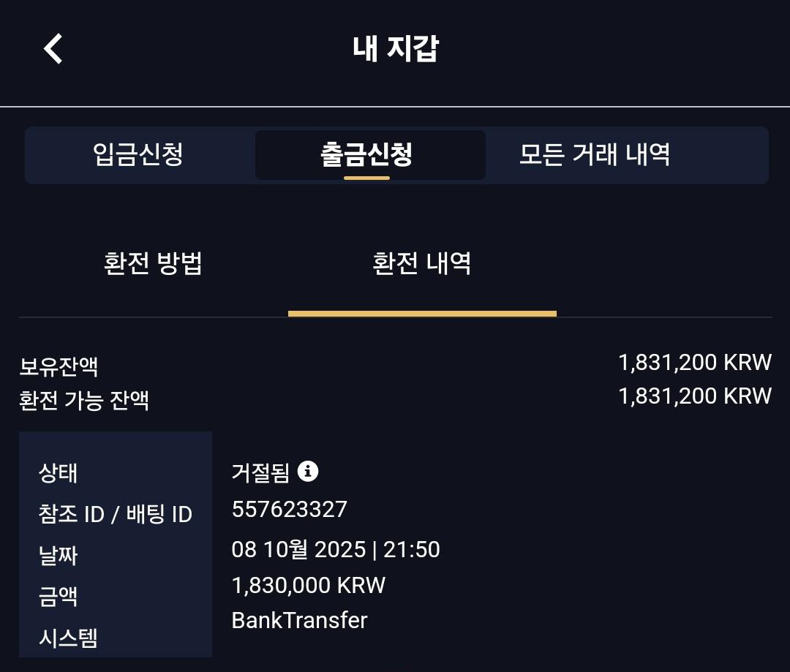The width and height of the screenshot is (790, 672).
Task: Click the date 08 10월 2025 | 21:50
Action: [x=336, y=549]
